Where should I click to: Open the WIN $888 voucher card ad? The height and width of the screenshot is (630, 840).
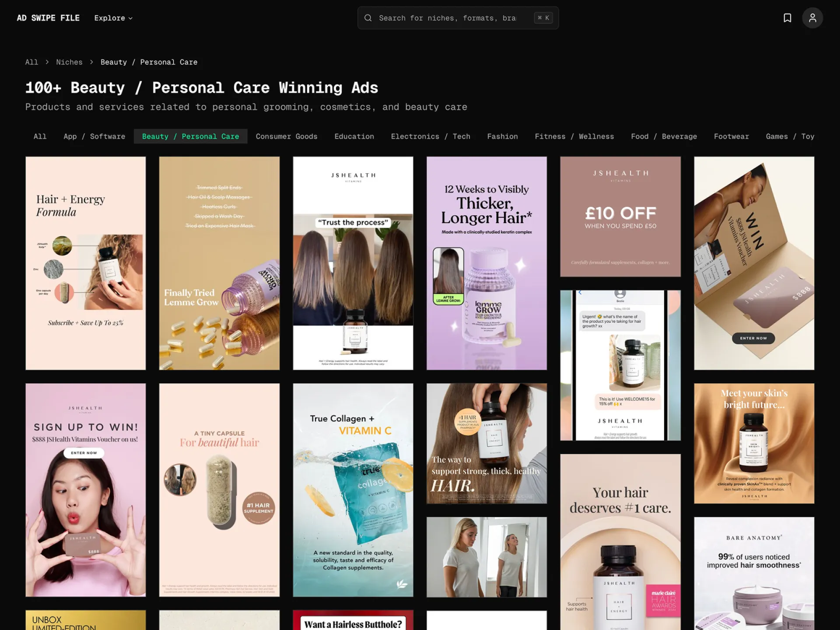(754, 263)
